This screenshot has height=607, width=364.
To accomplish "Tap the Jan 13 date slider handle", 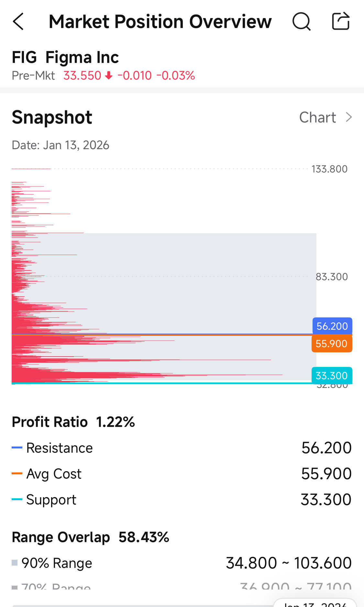I will [x=315, y=603].
